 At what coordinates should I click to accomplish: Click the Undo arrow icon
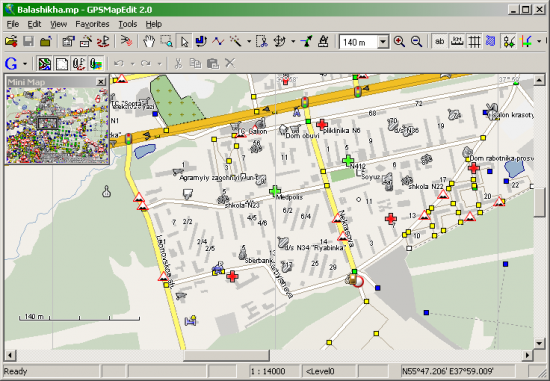click(119, 64)
